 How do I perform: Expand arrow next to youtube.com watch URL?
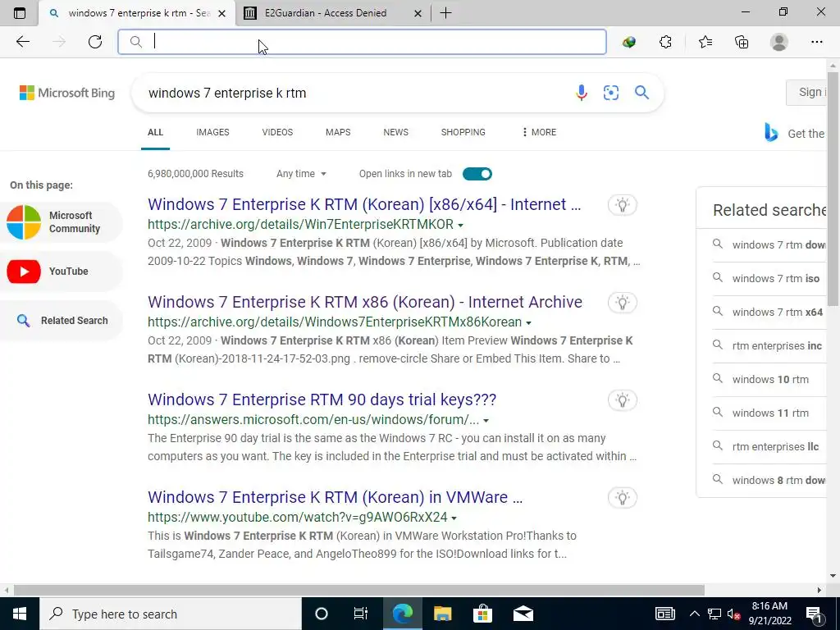tap(454, 518)
